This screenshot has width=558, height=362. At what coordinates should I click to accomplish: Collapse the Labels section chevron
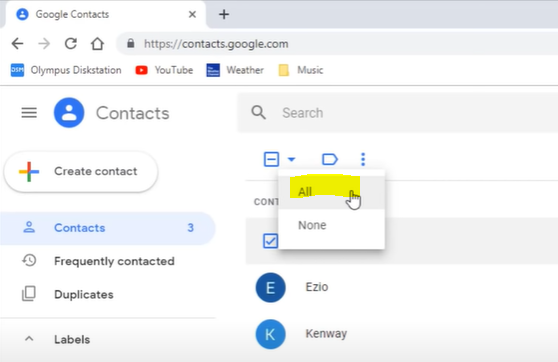point(29,339)
